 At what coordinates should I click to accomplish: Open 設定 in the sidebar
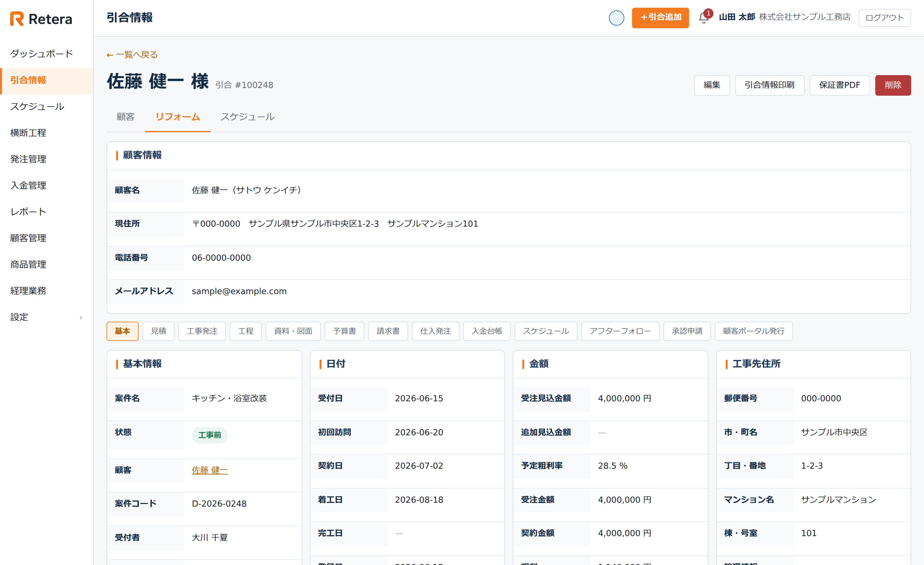pos(47,317)
